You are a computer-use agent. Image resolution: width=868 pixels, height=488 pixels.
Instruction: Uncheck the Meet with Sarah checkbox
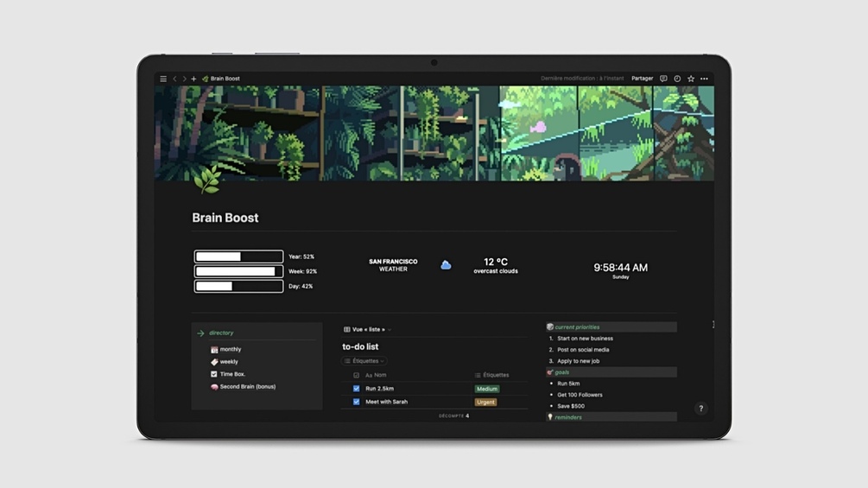(x=356, y=402)
